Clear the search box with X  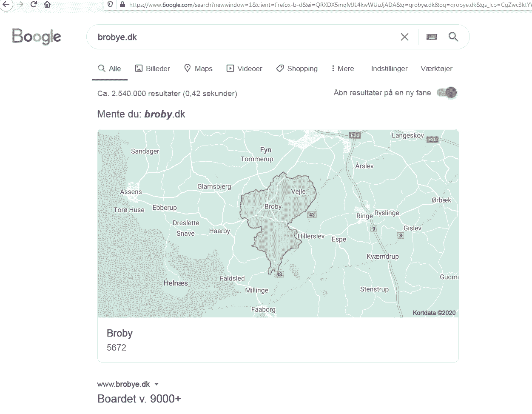coord(404,37)
